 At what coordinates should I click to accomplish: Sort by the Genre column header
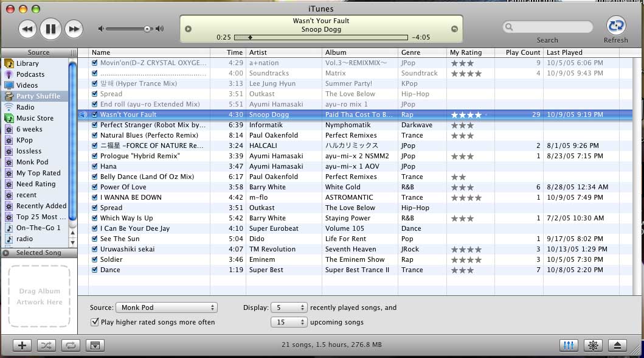422,52
